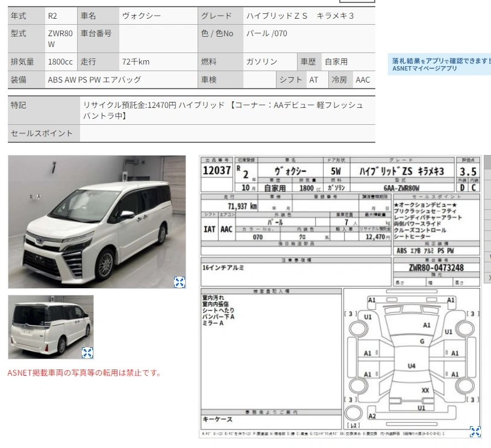Expand the auction inspection sheet image
Image resolution: width=491 pixels, height=448 pixels.
pyautogui.click(x=475, y=432)
